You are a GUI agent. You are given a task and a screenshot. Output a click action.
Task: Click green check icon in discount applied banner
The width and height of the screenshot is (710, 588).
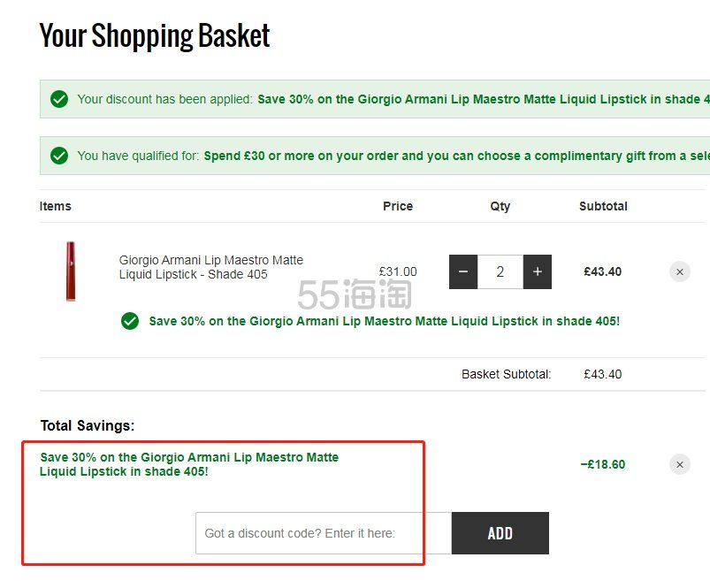tap(59, 99)
